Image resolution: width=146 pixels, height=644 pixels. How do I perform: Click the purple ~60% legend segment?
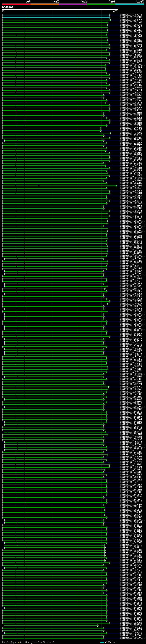click(73, 4)
